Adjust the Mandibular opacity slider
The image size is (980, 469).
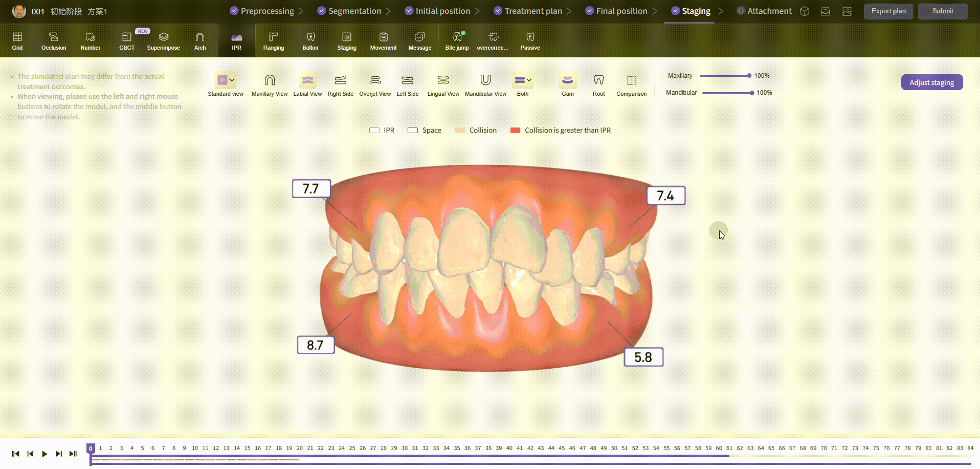727,93
